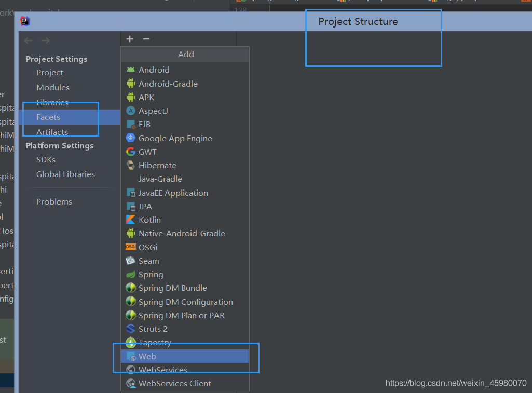Image resolution: width=532 pixels, height=393 pixels.
Task: Click the Spring DM Plan or PAR icon
Action: (131, 315)
